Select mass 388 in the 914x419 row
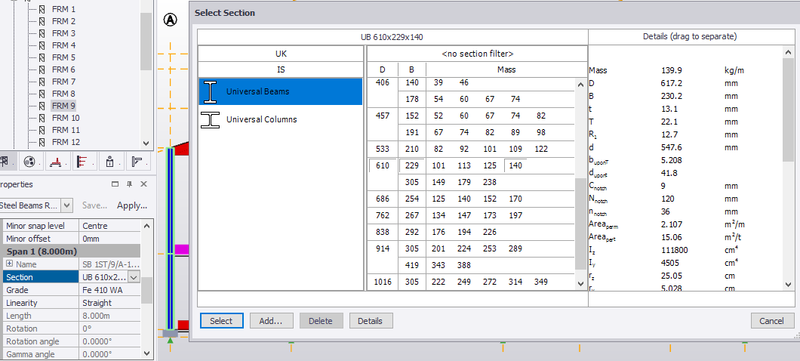Viewport: 800px width, 361px height. click(x=464, y=265)
